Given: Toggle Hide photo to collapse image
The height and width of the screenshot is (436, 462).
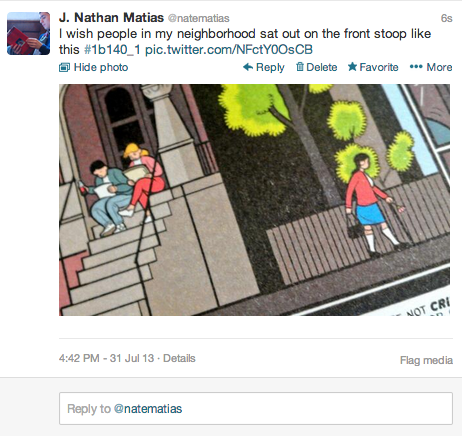Looking at the screenshot, I should [94, 67].
